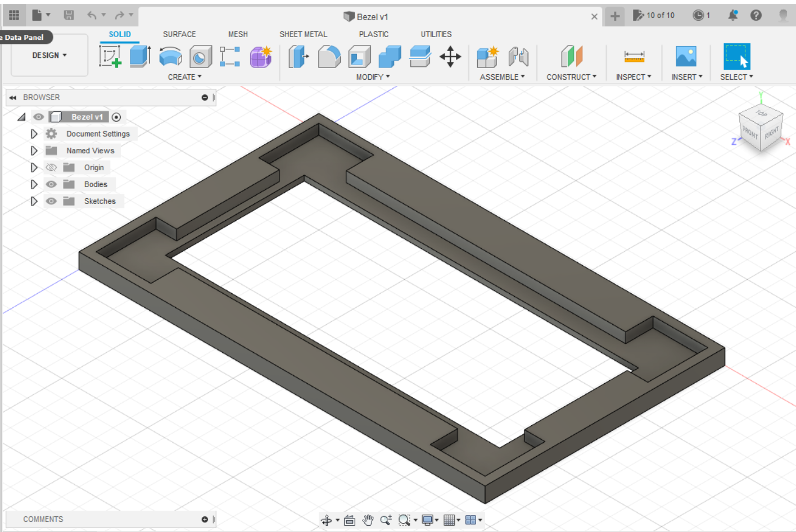Image resolution: width=796 pixels, height=532 pixels.
Task: Select the Fillet tool
Action: click(x=329, y=57)
